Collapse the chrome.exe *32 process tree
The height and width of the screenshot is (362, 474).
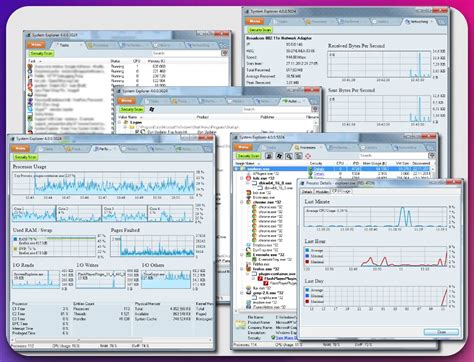coord(242,202)
